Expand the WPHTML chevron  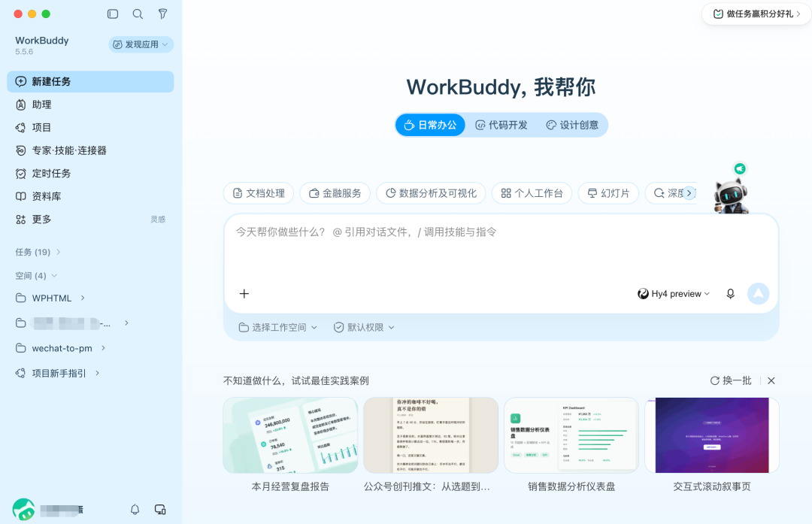click(x=83, y=298)
